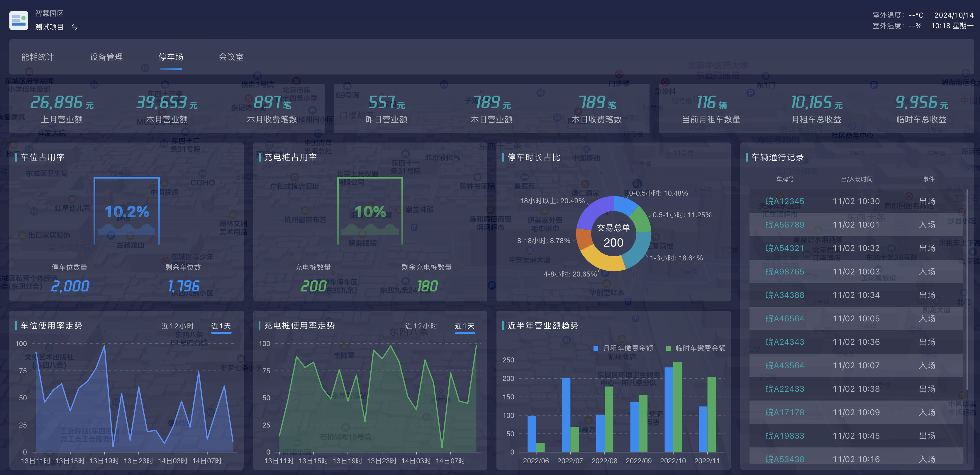Select 近1天 in 充电桩使用率走势
Image resolution: width=980 pixels, height=475 pixels.
[464, 326]
